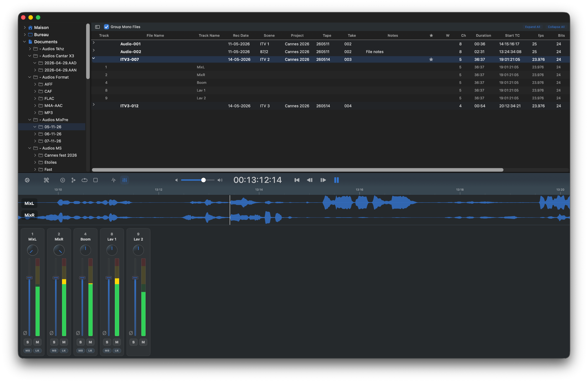This screenshot has width=588, height=382.
Task: Pause playback with the blue pause button
Action: (x=336, y=180)
